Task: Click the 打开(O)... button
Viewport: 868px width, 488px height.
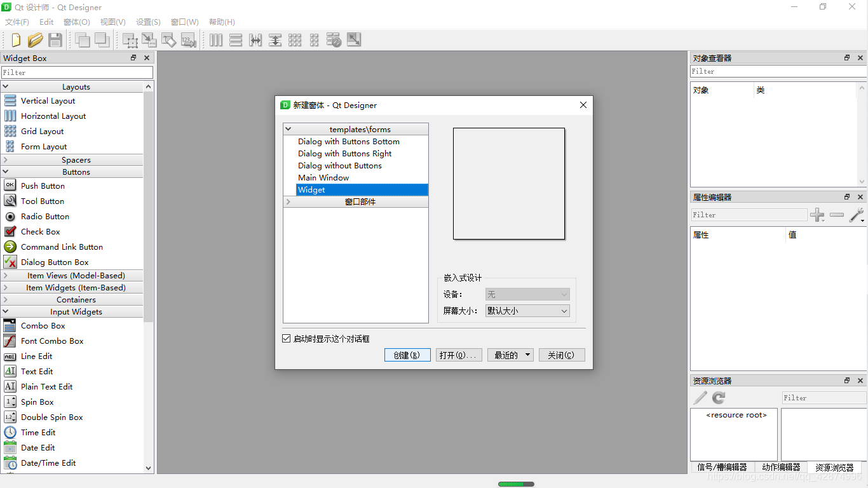Action: (x=459, y=355)
